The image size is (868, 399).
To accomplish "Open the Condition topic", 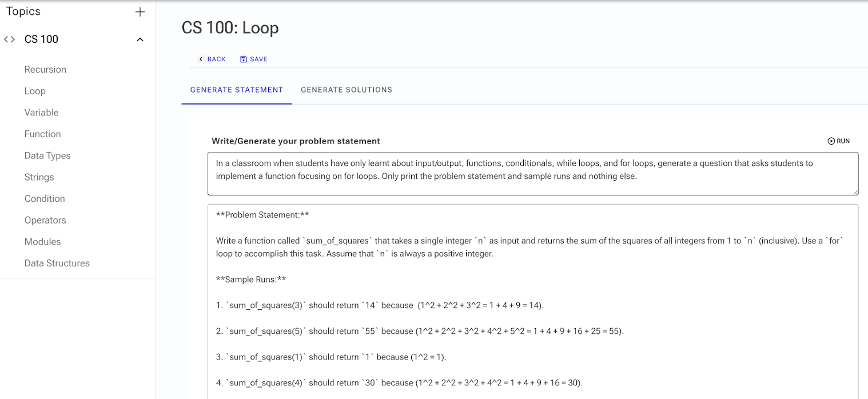I will point(45,199).
